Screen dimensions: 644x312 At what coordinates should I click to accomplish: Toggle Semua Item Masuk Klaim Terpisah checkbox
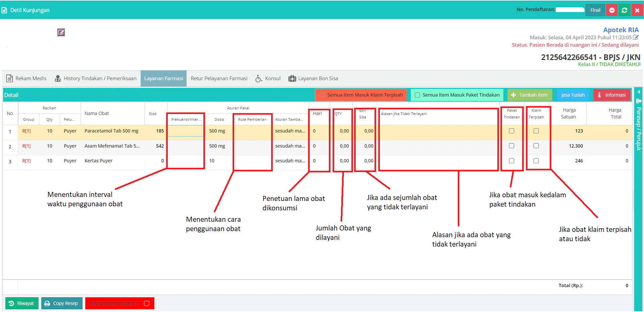click(322, 95)
